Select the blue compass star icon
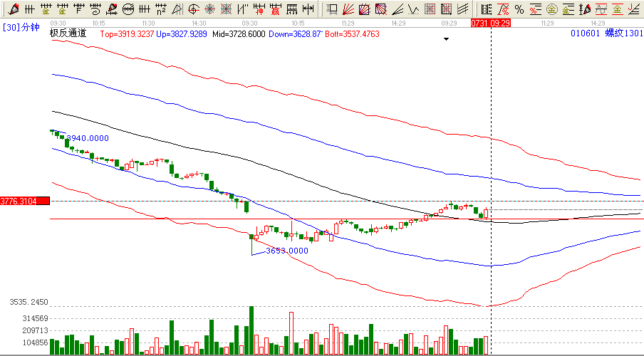This screenshot has width=644, height=356. [x=209, y=9]
